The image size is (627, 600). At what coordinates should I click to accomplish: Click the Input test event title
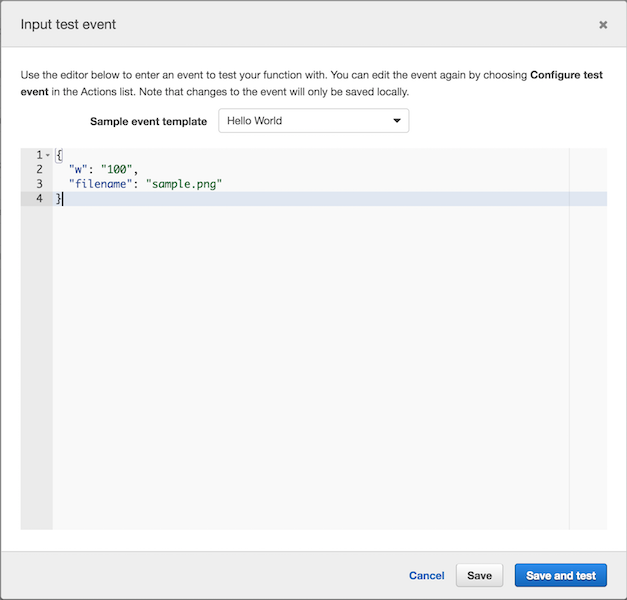point(68,24)
